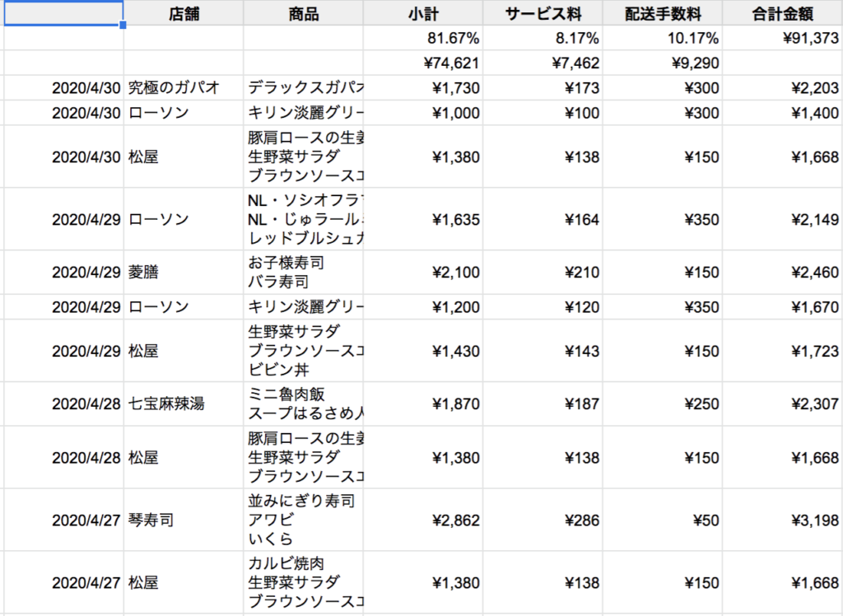The height and width of the screenshot is (616, 843).
Task: Select the 81.67% percentage cell
Action: [423, 38]
